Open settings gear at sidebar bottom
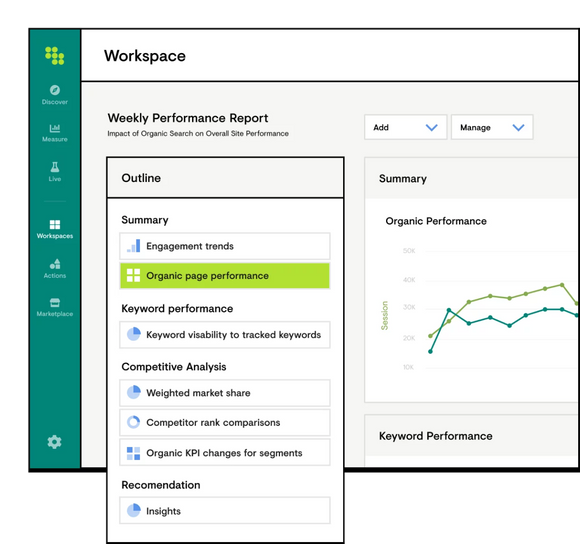Viewport: 580px width, 544px height. (54, 442)
